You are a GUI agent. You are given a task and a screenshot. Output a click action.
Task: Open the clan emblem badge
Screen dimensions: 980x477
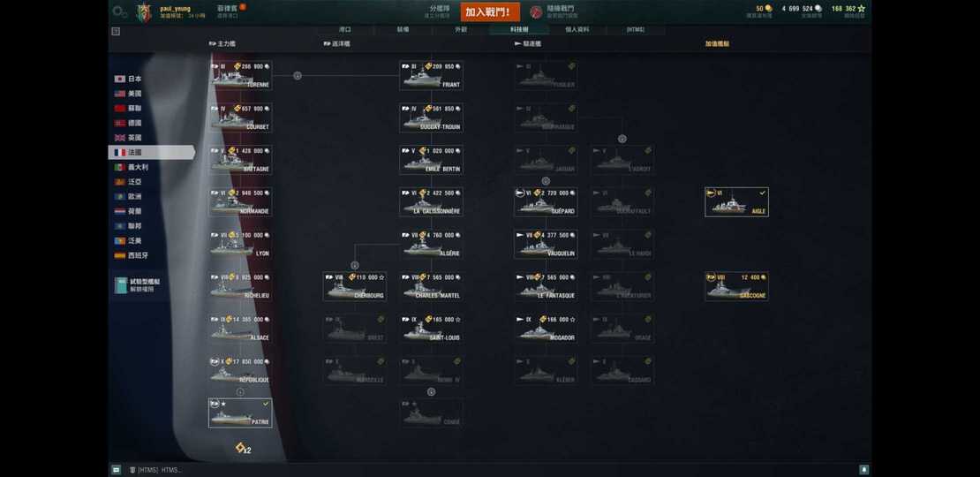click(144, 11)
